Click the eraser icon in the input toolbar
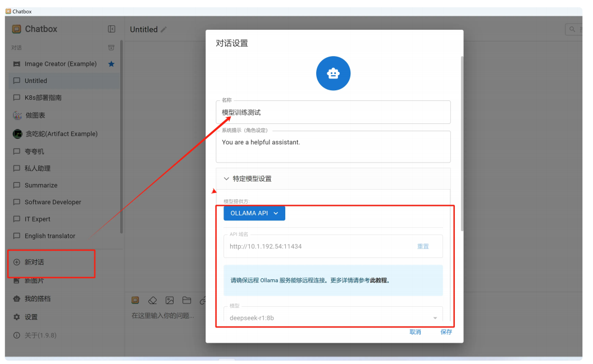The height and width of the screenshot is (364, 593). click(x=152, y=301)
